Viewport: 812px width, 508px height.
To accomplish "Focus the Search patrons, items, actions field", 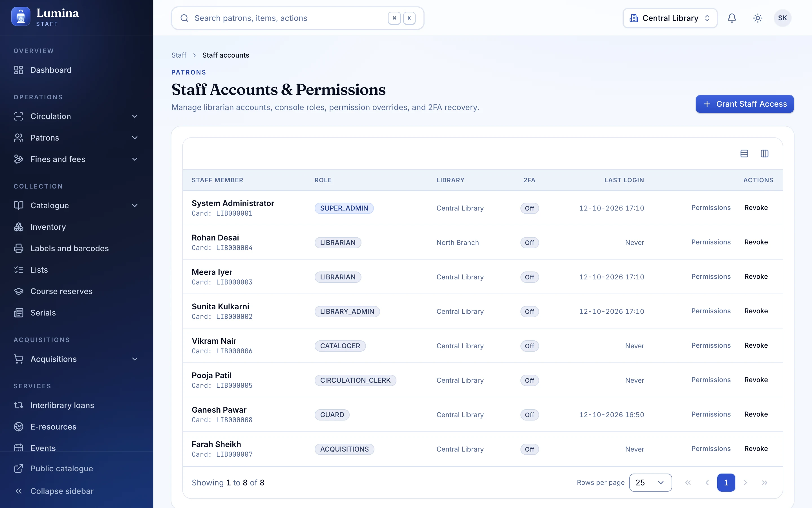I will (298, 18).
